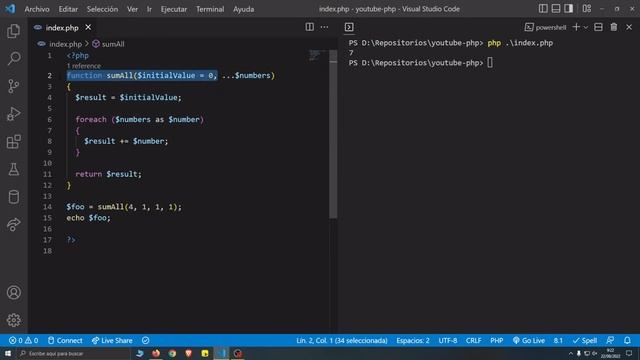Click line 14 with sumAll call
640x360 pixels.
click(124, 207)
